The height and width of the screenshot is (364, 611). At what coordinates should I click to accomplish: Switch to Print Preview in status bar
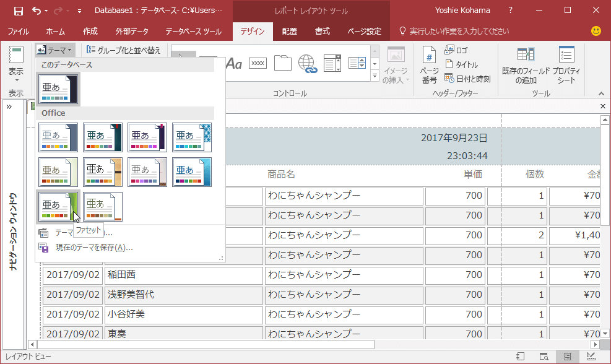click(x=543, y=357)
